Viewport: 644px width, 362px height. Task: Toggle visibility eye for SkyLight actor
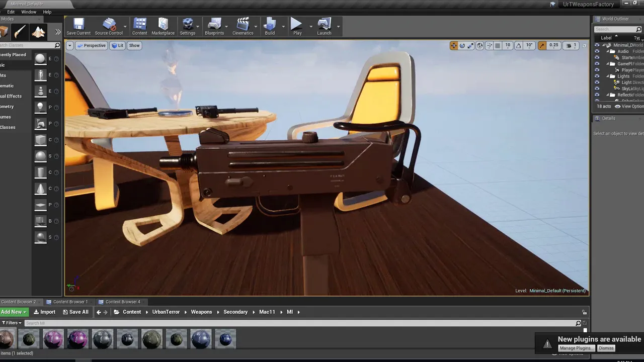click(x=597, y=88)
